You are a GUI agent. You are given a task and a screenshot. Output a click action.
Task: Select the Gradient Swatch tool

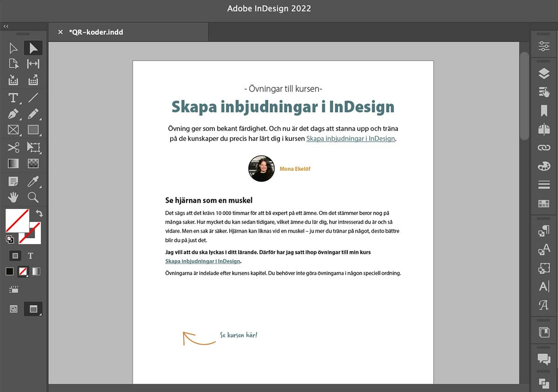(13, 163)
